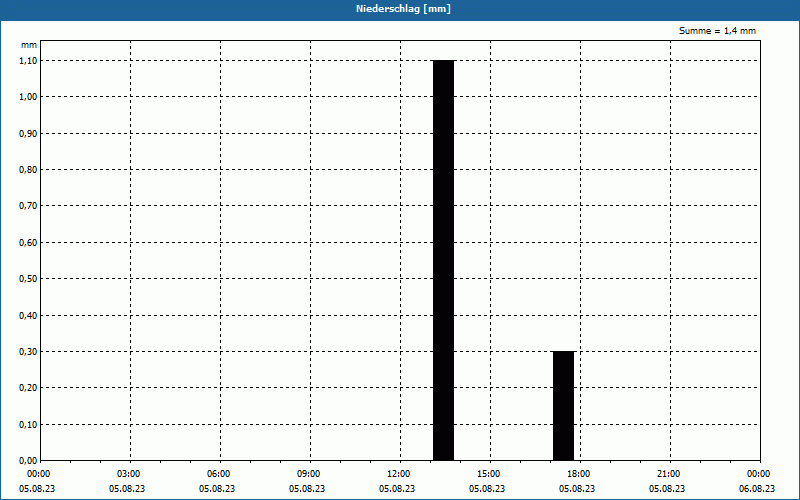Select the "Summe = 1,4 mm" label
Image resolution: width=800 pixels, height=500 pixels.
coord(717,31)
